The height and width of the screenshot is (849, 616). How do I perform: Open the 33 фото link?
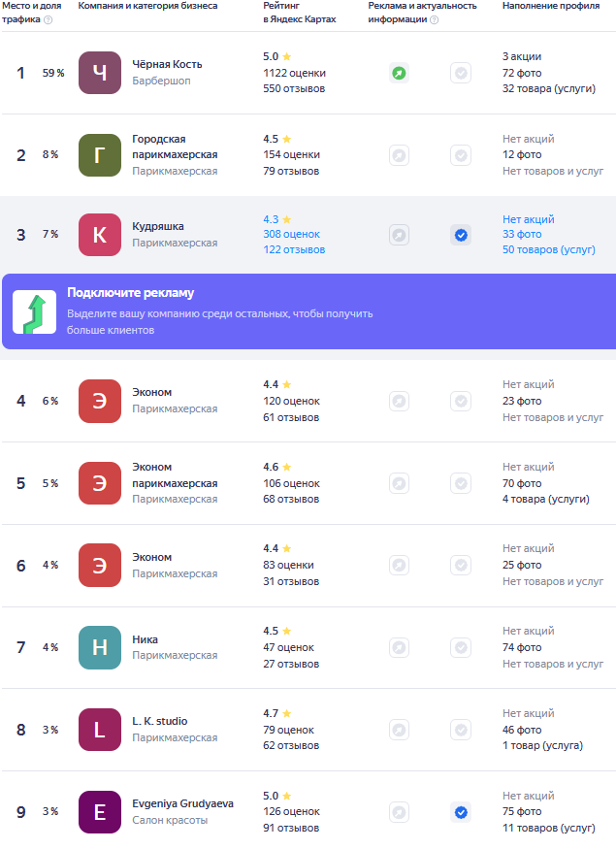tap(522, 235)
